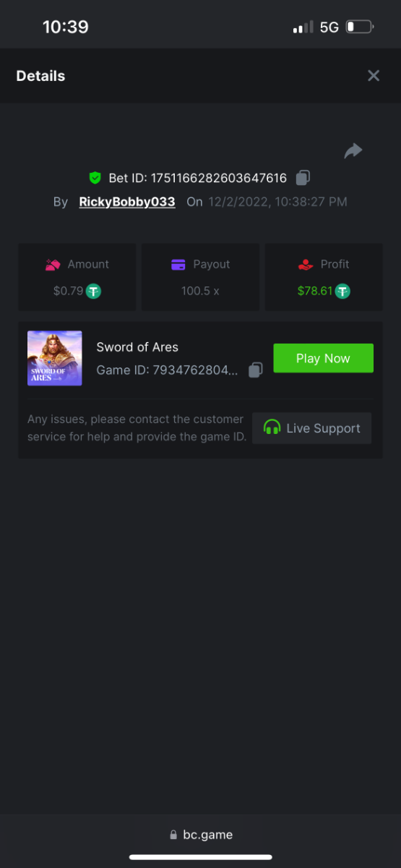Viewport: 401px width, 868px height.
Task: Tap the Tether coin icon under Profit
Action: coord(342,291)
